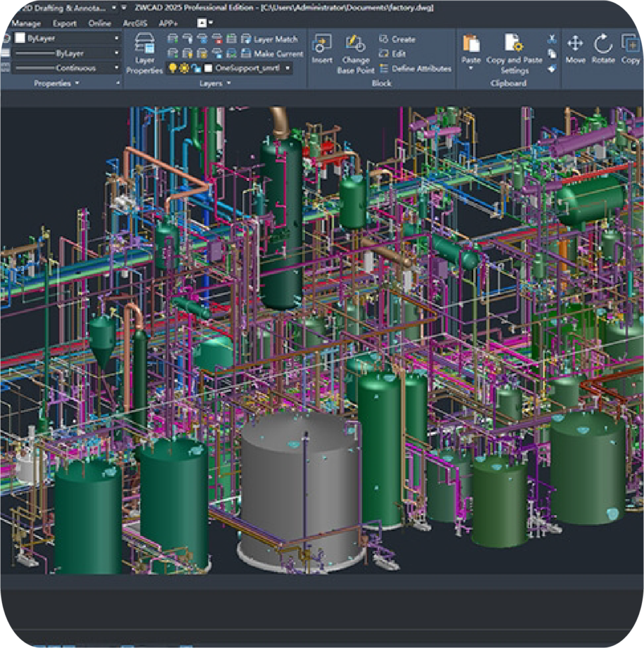Open the OneSupport_smrtl layer dropdown
Screen dimensions: 644x648
pyautogui.click(x=288, y=68)
